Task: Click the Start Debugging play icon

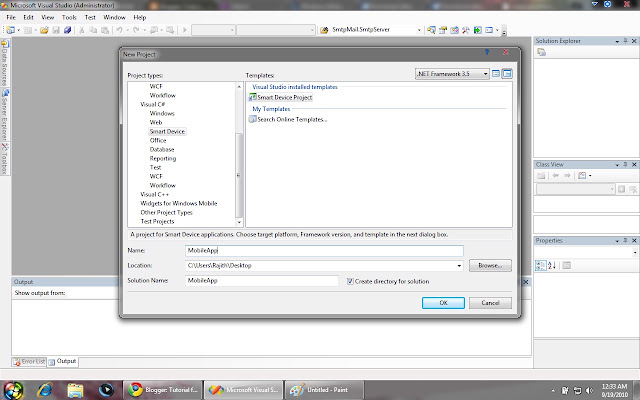Action: [184, 30]
